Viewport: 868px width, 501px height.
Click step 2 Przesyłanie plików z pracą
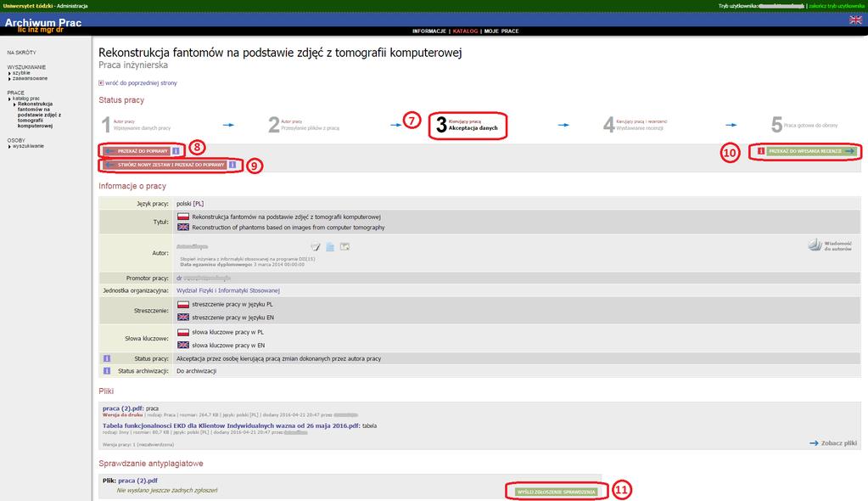tap(304, 125)
